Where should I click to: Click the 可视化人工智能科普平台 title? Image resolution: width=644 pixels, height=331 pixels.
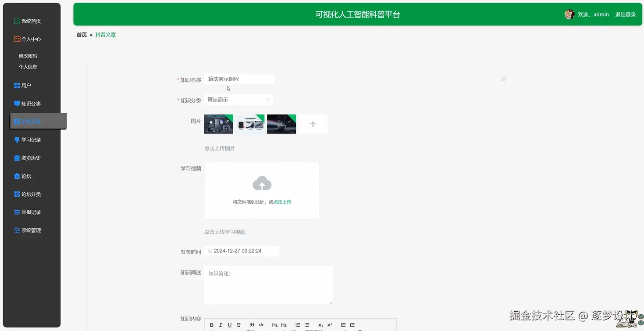(358, 14)
